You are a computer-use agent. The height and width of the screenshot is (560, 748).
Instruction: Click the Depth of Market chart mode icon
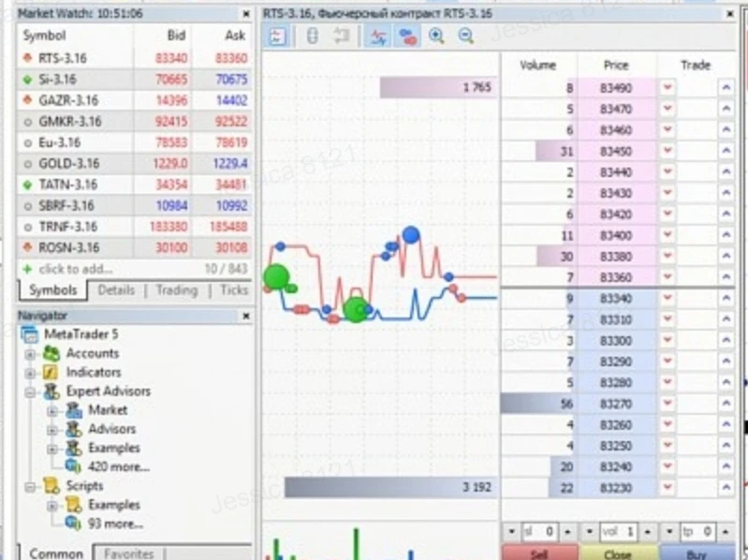tap(277, 37)
